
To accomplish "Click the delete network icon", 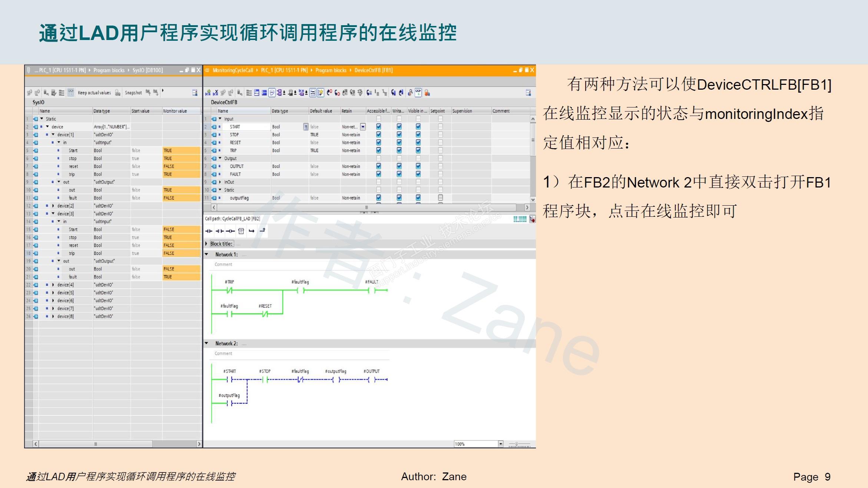I will tap(215, 93).
